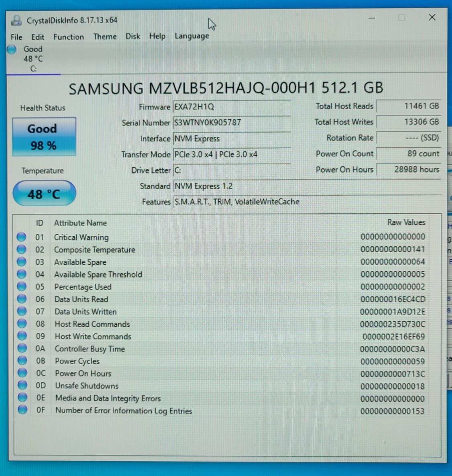Click the Power On Hours value 28988 hours

point(408,170)
